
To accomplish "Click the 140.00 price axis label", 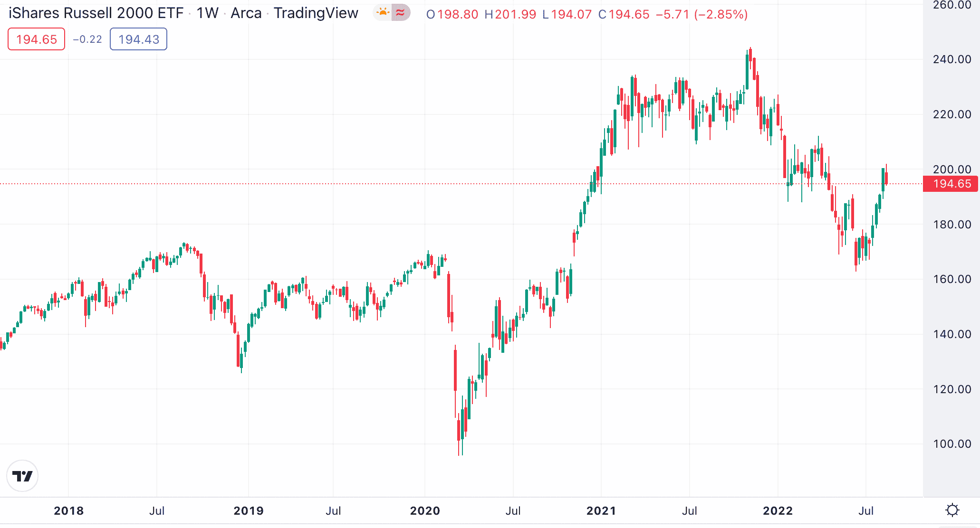I will [x=952, y=334].
